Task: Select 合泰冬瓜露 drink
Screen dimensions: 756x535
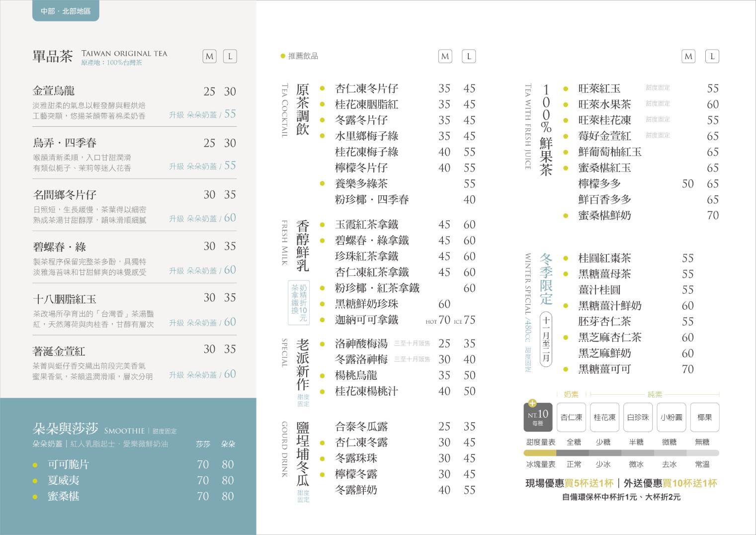Action: pos(361,427)
